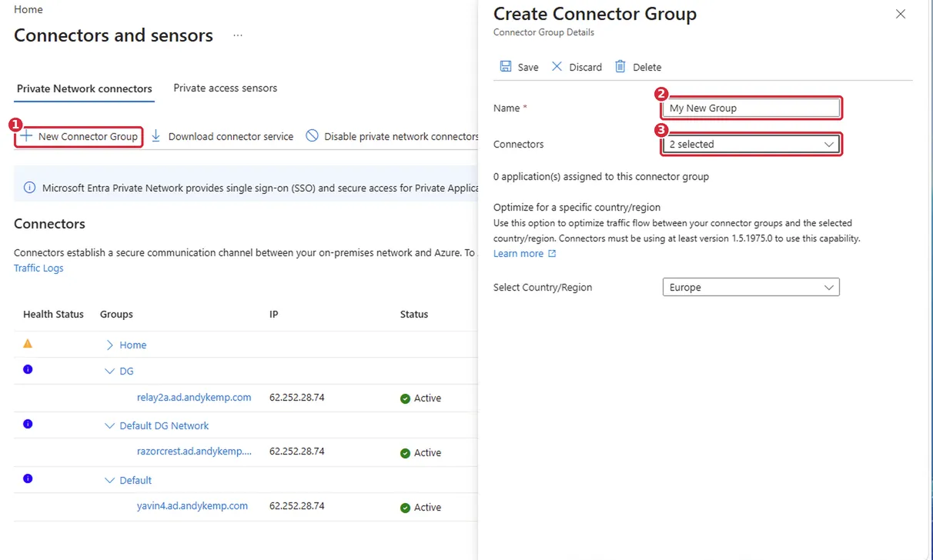Open the relay2a.ad.andykemp.com connector
The width and height of the screenshot is (933, 560).
pyautogui.click(x=194, y=397)
